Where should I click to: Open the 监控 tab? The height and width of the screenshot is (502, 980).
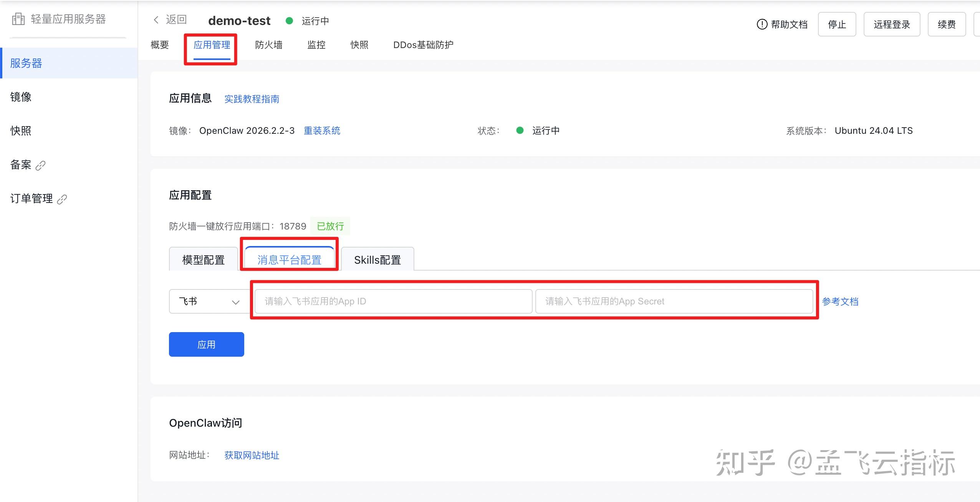coord(316,45)
